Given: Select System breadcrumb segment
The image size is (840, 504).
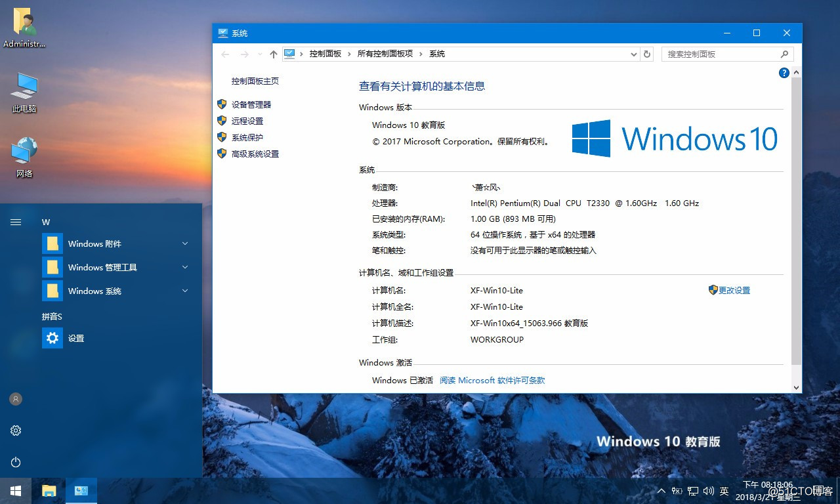Looking at the screenshot, I should (x=437, y=54).
